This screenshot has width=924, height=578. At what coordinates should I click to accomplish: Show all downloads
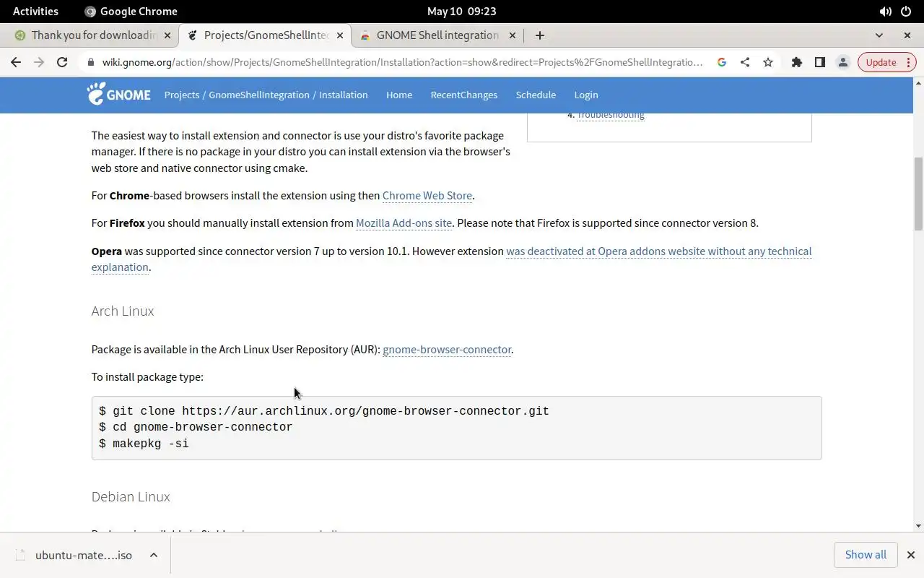866,555
